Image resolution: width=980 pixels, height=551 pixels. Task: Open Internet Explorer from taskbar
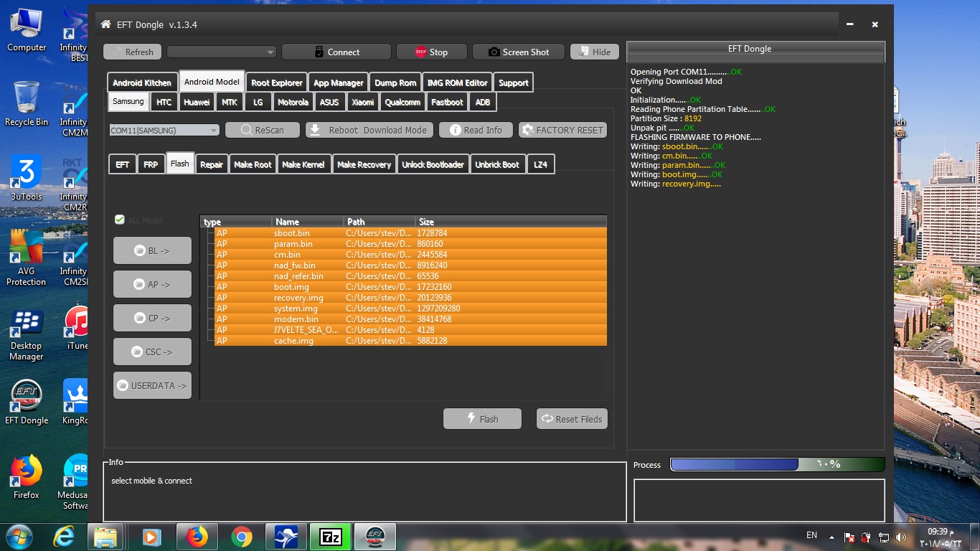tap(65, 537)
